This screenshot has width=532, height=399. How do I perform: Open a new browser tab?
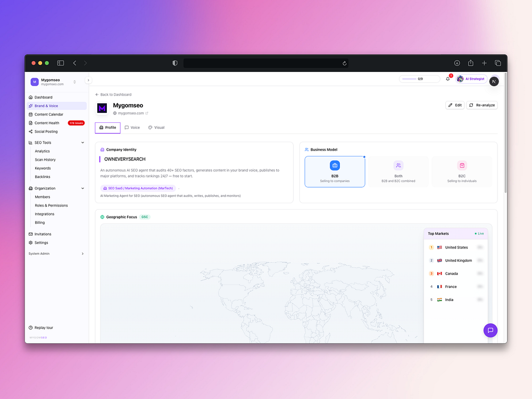(484, 63)
